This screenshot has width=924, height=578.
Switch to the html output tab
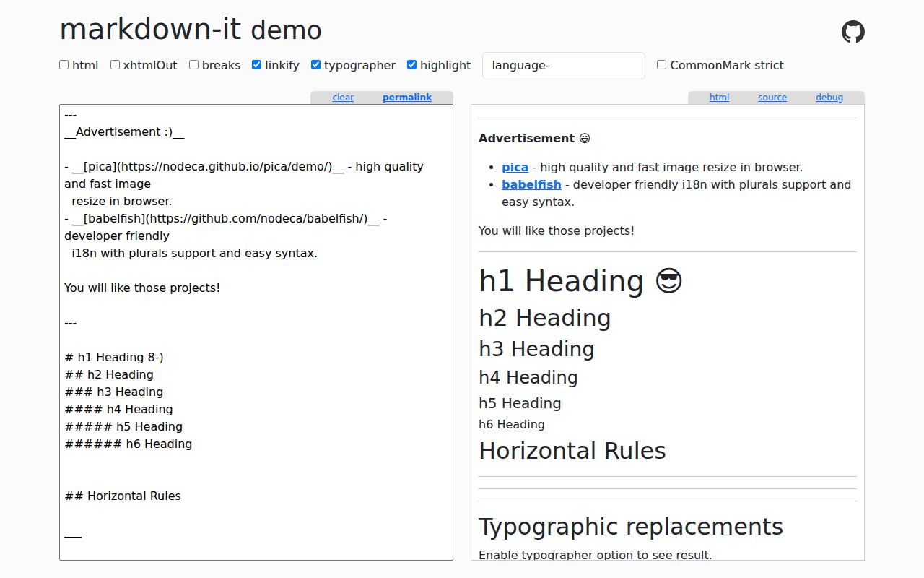click(x=719, y=98)
